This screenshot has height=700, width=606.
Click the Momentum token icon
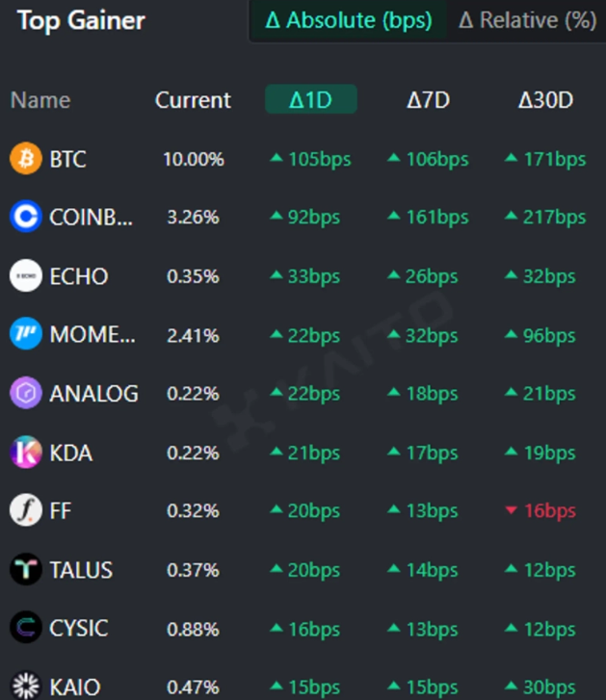click(26, 335)
